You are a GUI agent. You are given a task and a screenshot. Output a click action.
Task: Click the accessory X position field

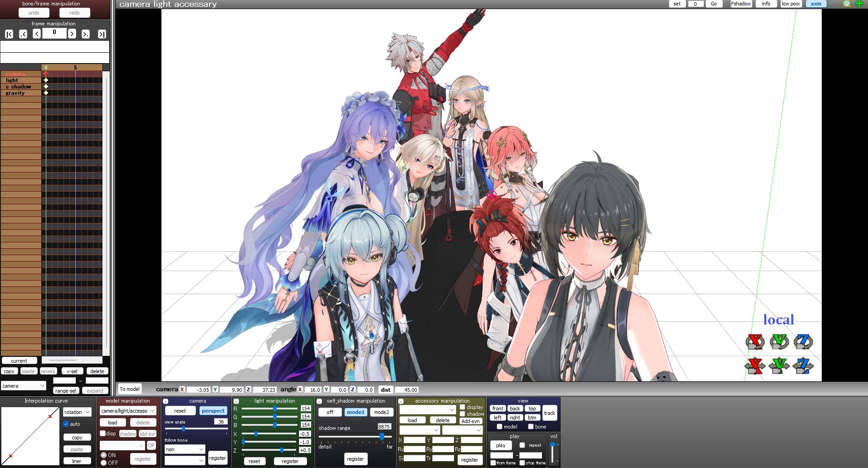[x=414, y=440]
